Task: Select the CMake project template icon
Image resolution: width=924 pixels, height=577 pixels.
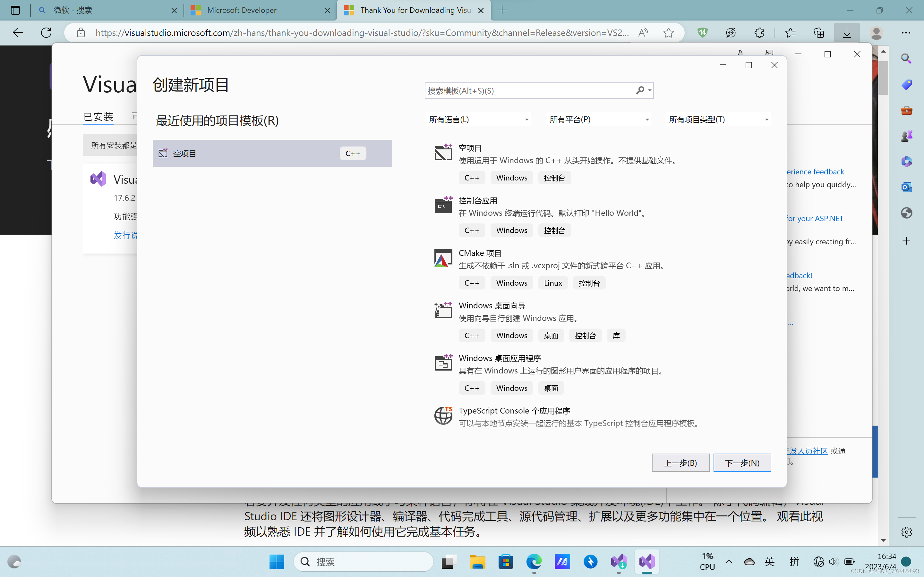Action: [x=443, y=259]
